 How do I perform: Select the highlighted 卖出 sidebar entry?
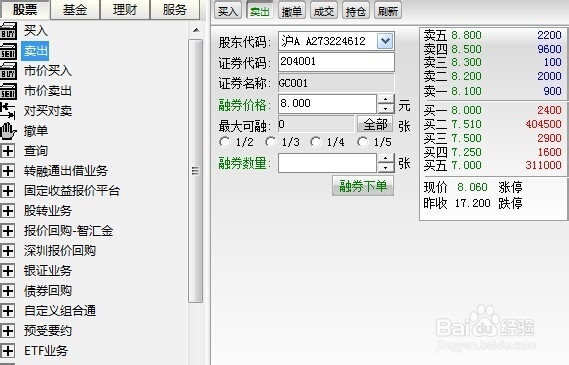click(35, 51)
